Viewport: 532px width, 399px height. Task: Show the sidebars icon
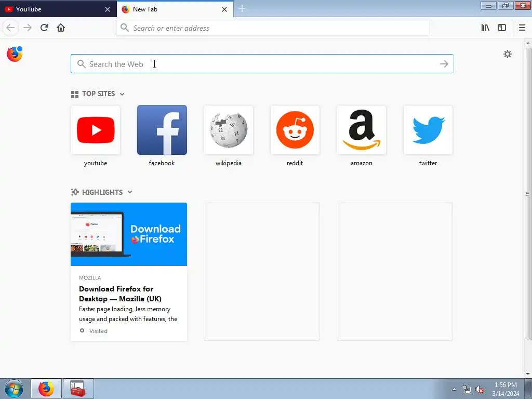coord(502,28)
